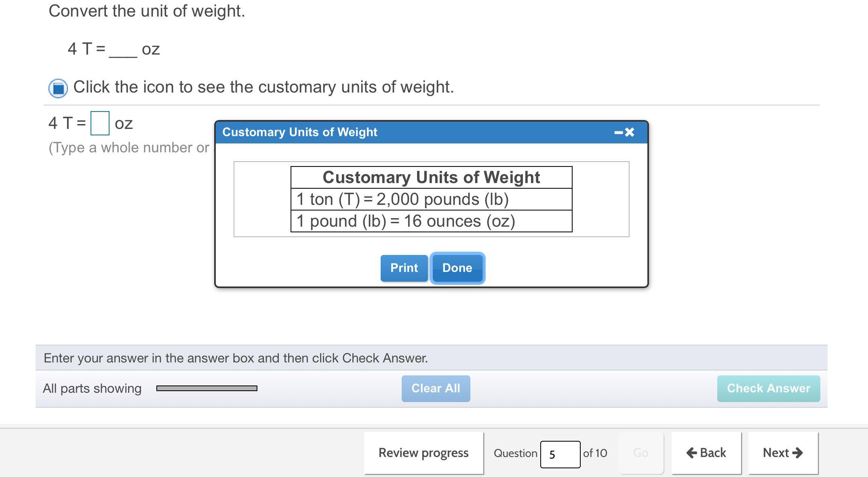Open Review progress
Viewport: 868px width, 478px height.
[423, 453]
